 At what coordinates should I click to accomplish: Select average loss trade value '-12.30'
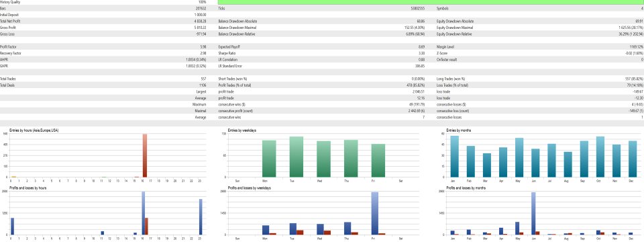click(640, 98)
